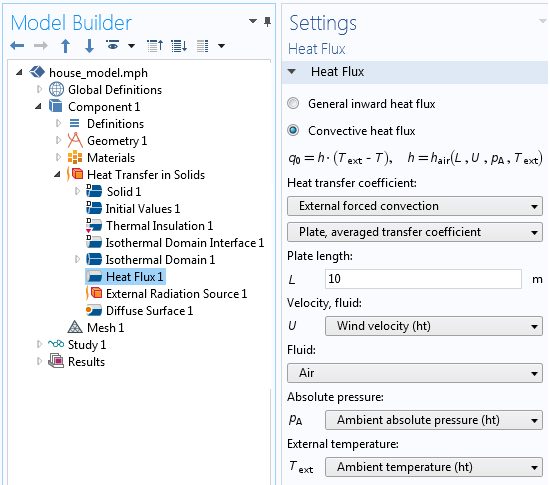The height and width of the screenshot is (485, 550).
Task: Click the Diffuse Surface 1 icon
Action: tap(94, 310)
